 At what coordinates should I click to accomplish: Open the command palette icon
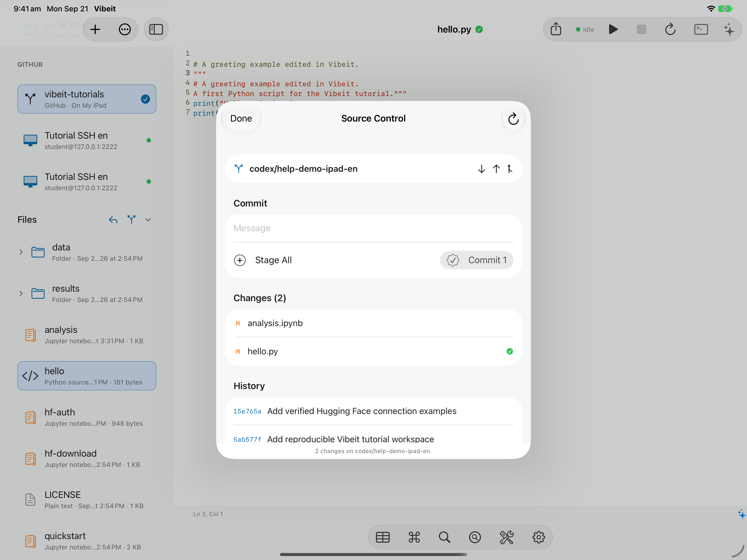[414, 537]
